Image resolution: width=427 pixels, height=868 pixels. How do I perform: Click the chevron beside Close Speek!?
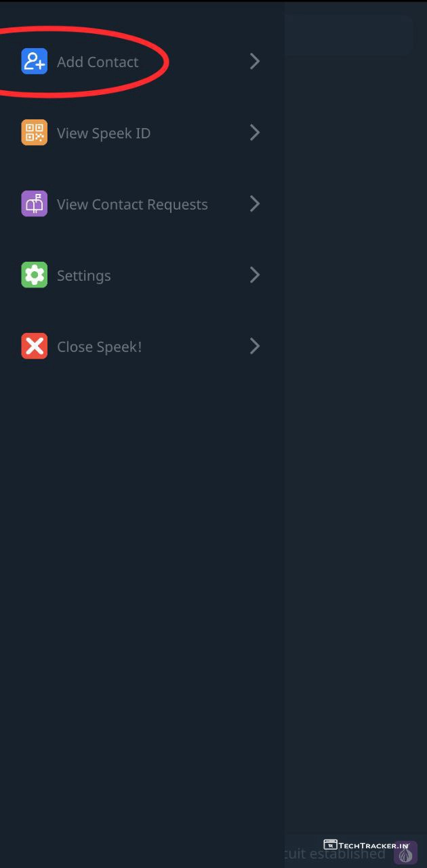coord(255,347)
